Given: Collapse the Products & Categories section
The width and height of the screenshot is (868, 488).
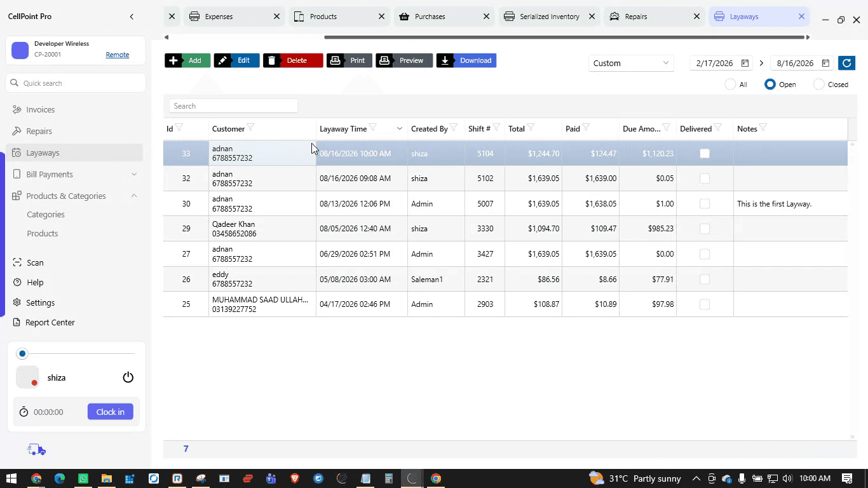Looking at the screenshot, I should click(134, 196).
